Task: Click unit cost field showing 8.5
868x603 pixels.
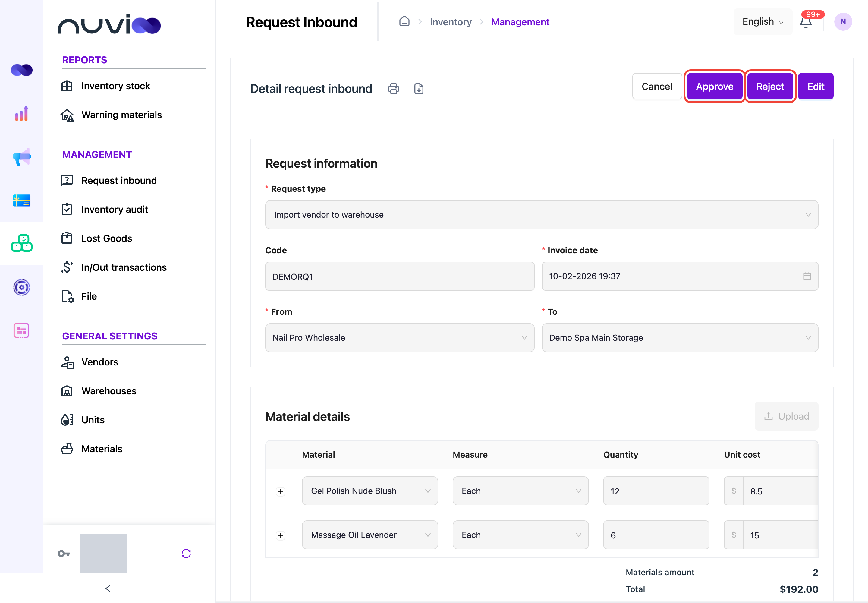Action: [x=781, y=491]
